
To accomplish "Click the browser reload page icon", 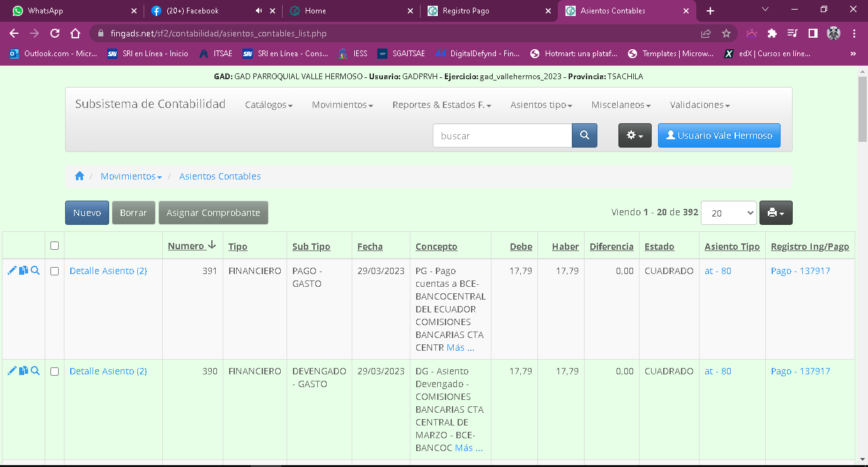I will [x=55, y=33].
